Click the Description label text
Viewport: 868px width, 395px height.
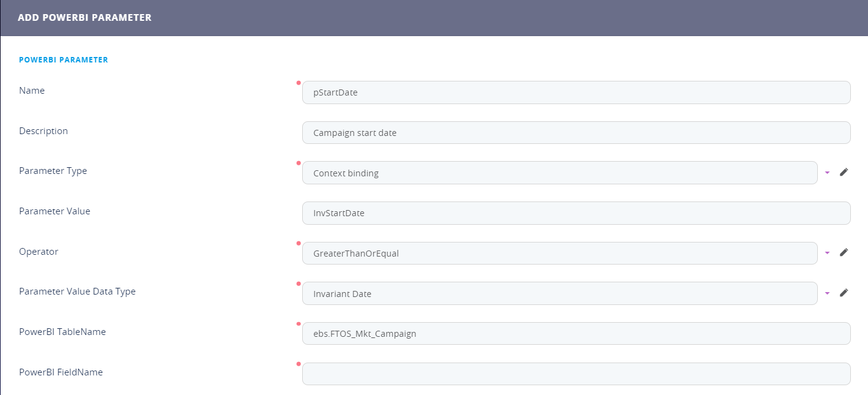tap(43, 131)
